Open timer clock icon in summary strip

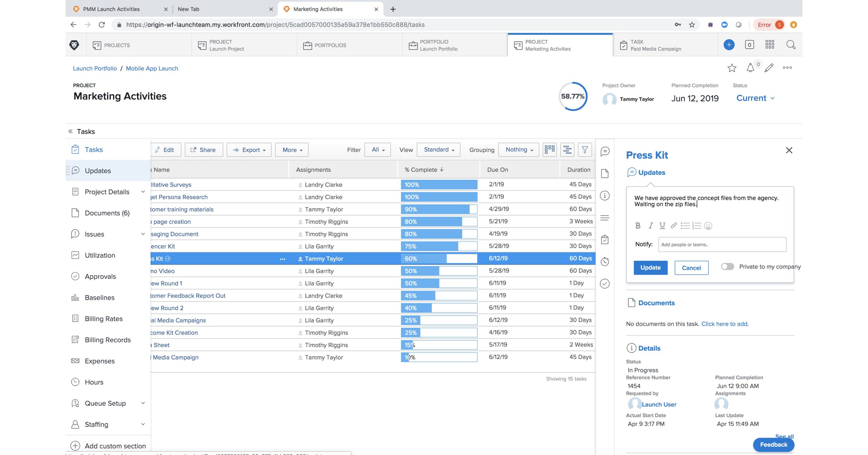(604, 261)
